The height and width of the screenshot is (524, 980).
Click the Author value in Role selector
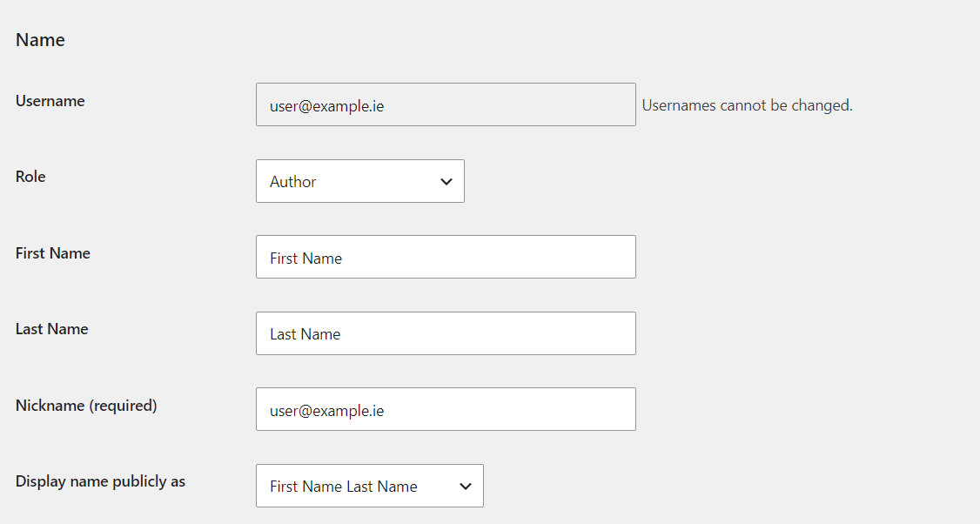[293, 182]
